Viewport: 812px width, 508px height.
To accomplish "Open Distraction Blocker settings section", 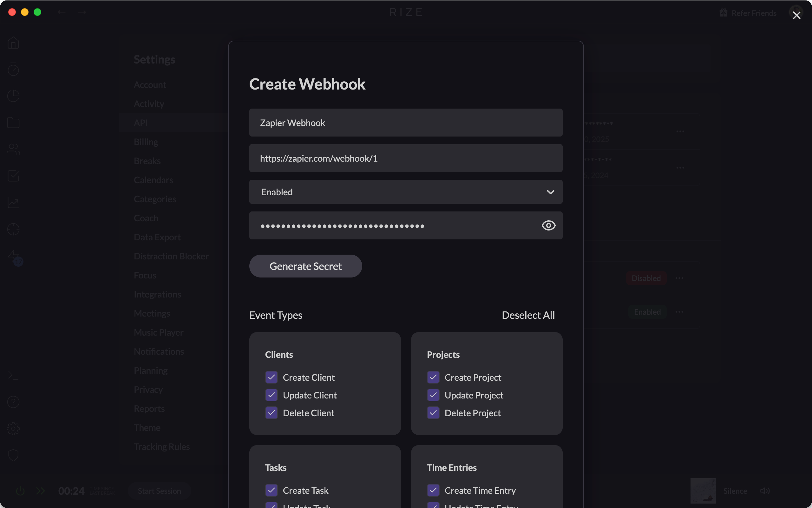I will 171,256.
